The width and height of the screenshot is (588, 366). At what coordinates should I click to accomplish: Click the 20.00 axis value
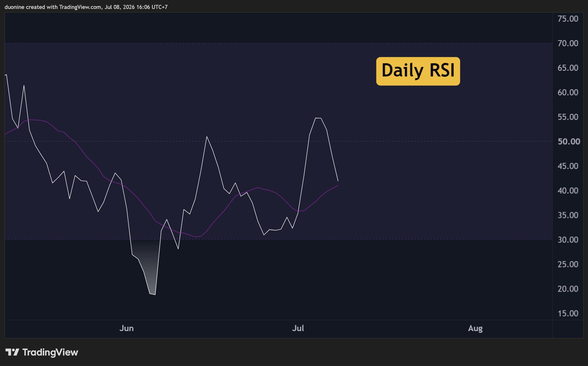point(568,289)
